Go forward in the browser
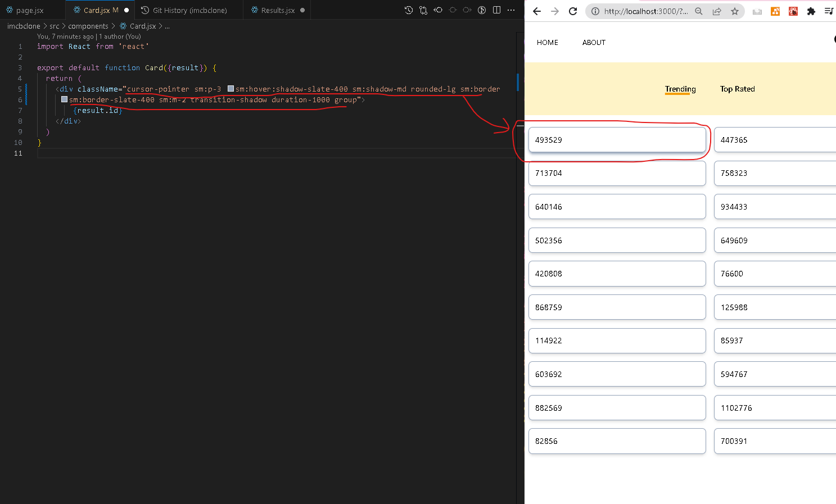The image size is (836, 504). [x=555, y=11]
